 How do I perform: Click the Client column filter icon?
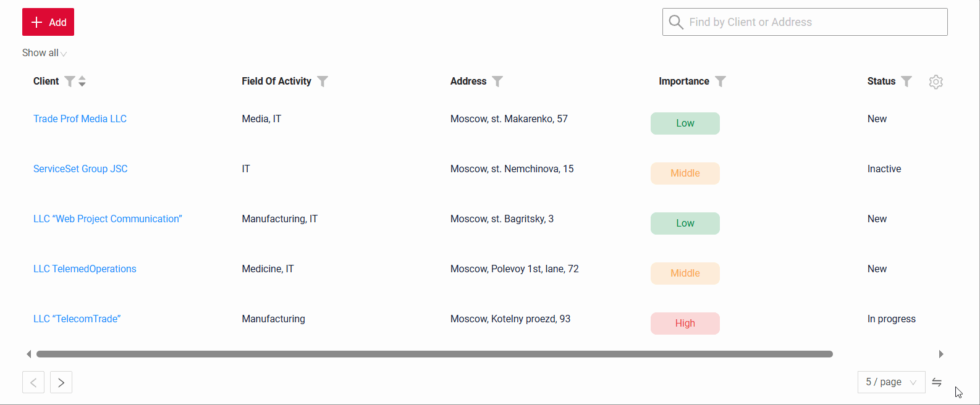pyautogui.click(x=70, y=81)
